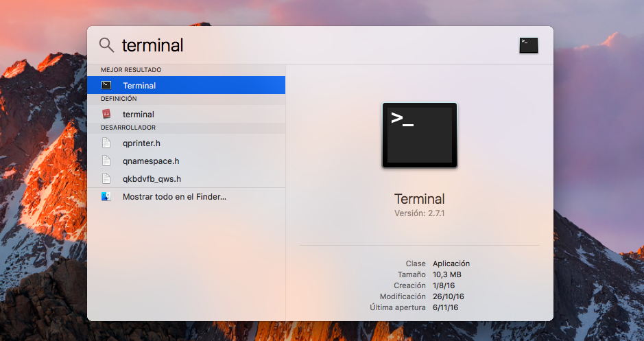Click the "Creación" label in preview
Viewport: 644px width, 341px height.
point(409,285)
